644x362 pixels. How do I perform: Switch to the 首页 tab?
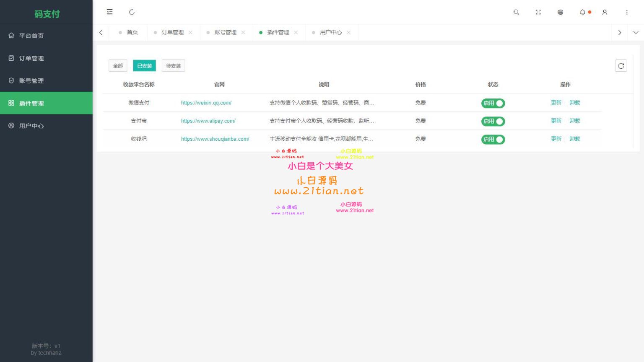pyautogui.click(x=128, y=32)
